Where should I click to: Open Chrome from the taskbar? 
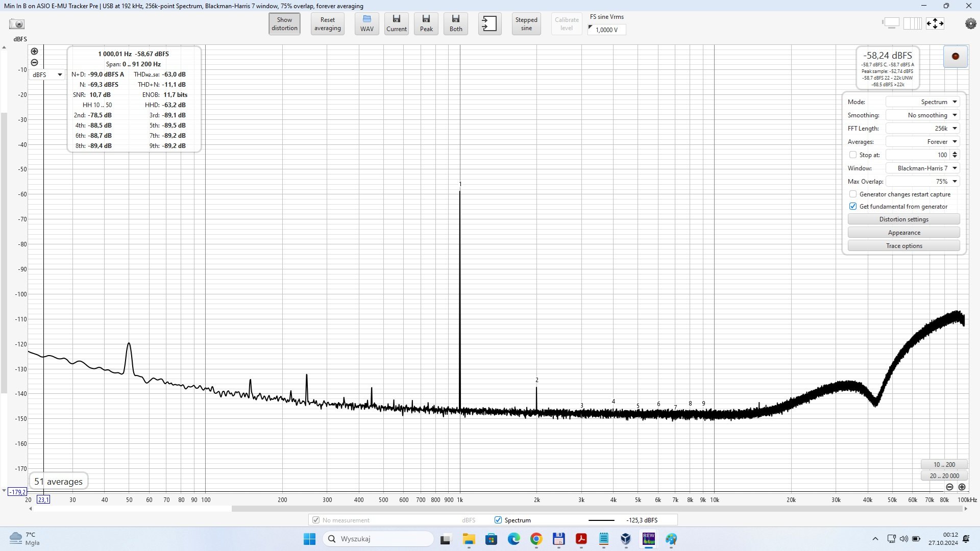[x=536, y=539]
